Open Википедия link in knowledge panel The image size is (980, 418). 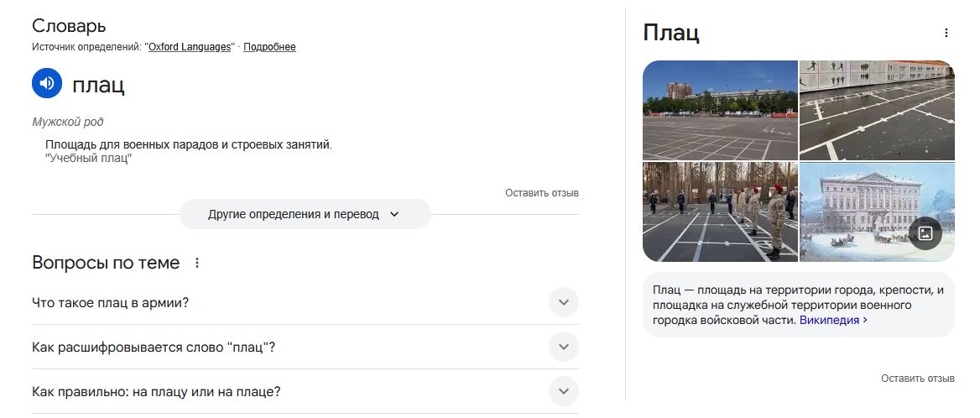coord(833,320)
